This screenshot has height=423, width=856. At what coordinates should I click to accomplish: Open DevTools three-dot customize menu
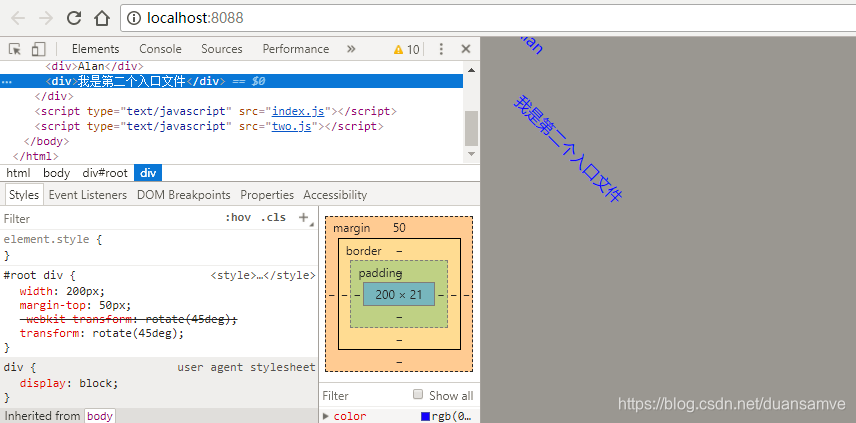[441, 49]
